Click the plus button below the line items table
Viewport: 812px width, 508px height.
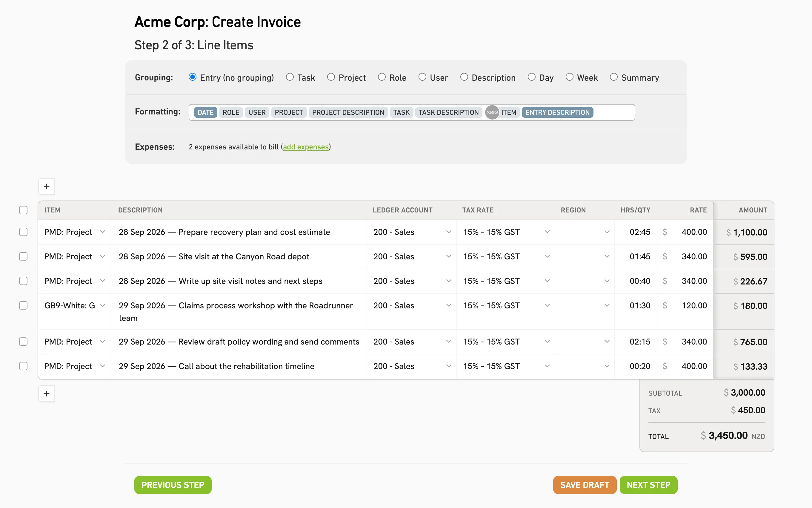coord(47,394)
